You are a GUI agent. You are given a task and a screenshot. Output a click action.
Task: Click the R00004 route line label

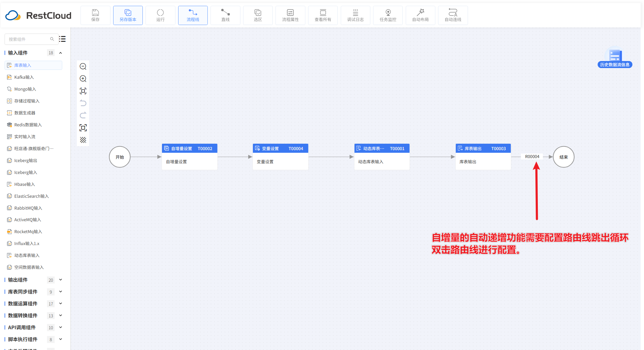(532, 157)
